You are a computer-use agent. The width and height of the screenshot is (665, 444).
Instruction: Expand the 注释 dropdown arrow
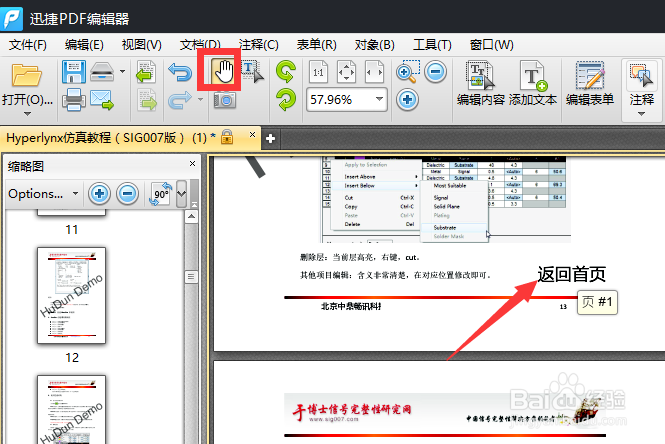(641, 114)
